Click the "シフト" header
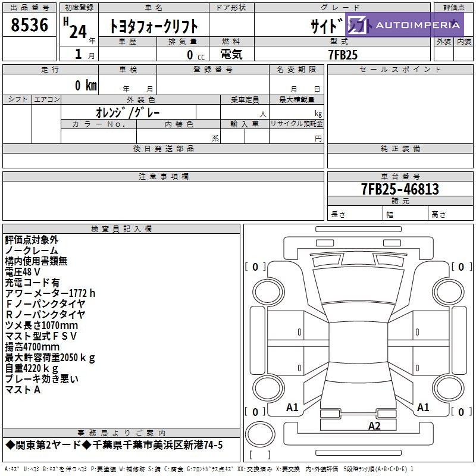Viewport: 476px width, 476px height. [x=17, y=99]
